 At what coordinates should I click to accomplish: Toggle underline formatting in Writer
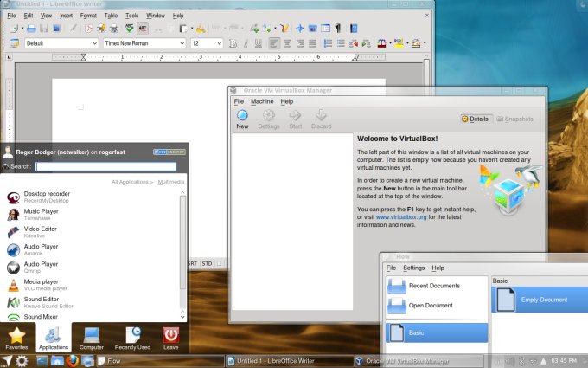[257, 43]
